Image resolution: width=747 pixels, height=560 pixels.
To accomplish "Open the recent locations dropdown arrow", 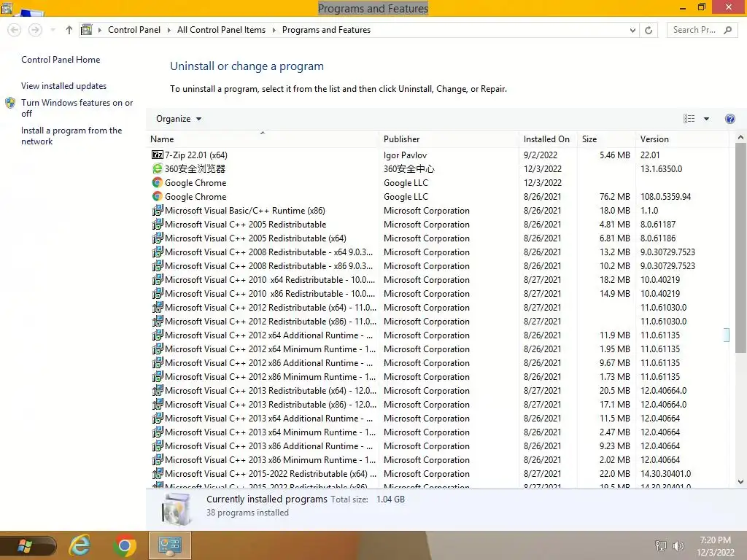I will click(x=53, y=30).
